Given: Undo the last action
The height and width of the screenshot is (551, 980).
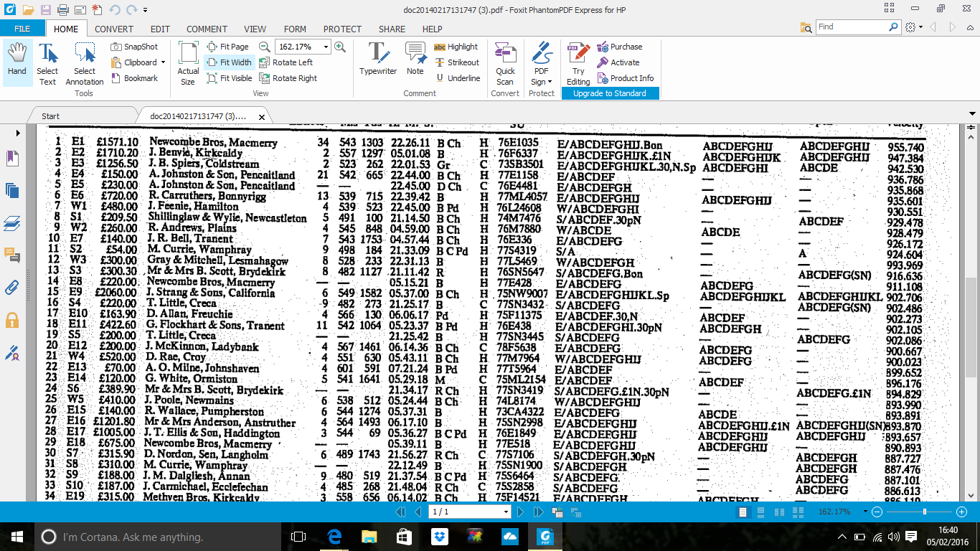Looking at the screenshot, I should (x=115, y=10).
